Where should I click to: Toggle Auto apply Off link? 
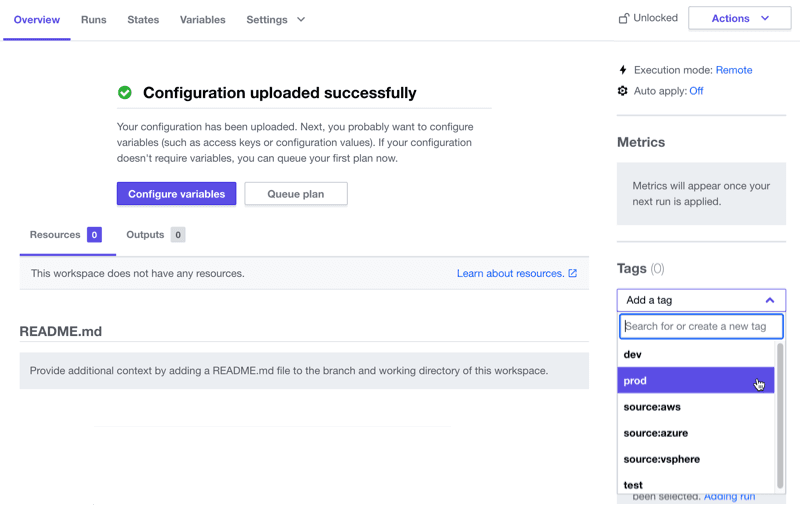point(696,91)
